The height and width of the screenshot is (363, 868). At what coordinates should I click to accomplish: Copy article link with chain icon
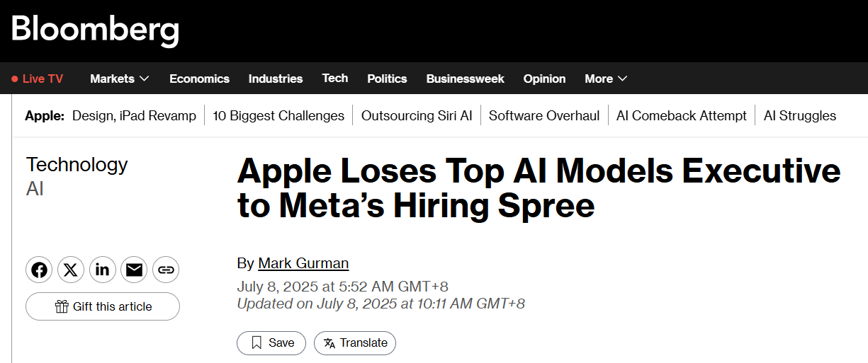click(x=166, y=270)
